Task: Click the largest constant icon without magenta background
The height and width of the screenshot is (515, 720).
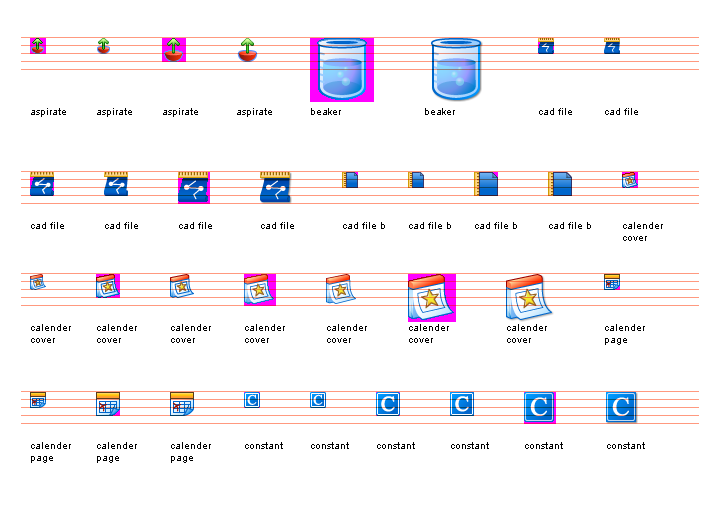Action: [x=621, y=407]
